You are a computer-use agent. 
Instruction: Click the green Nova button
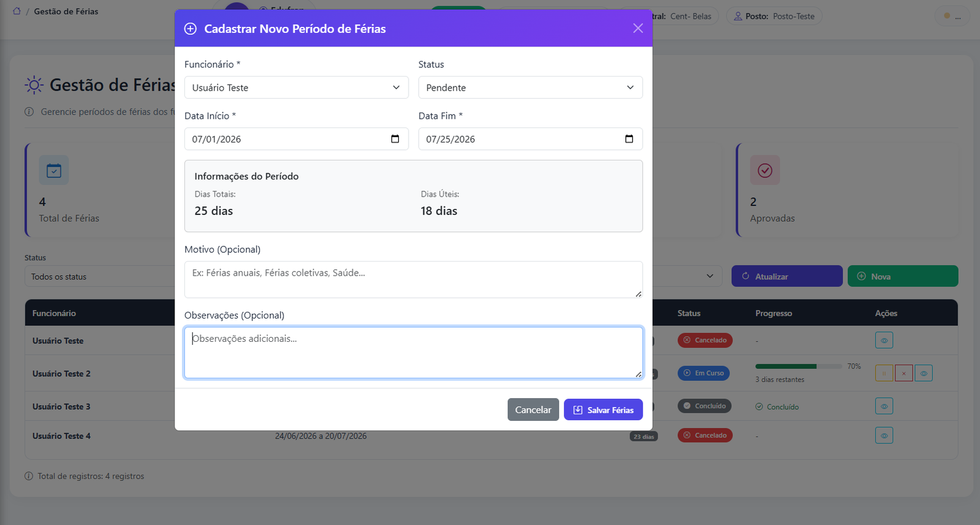coord(903,276)
